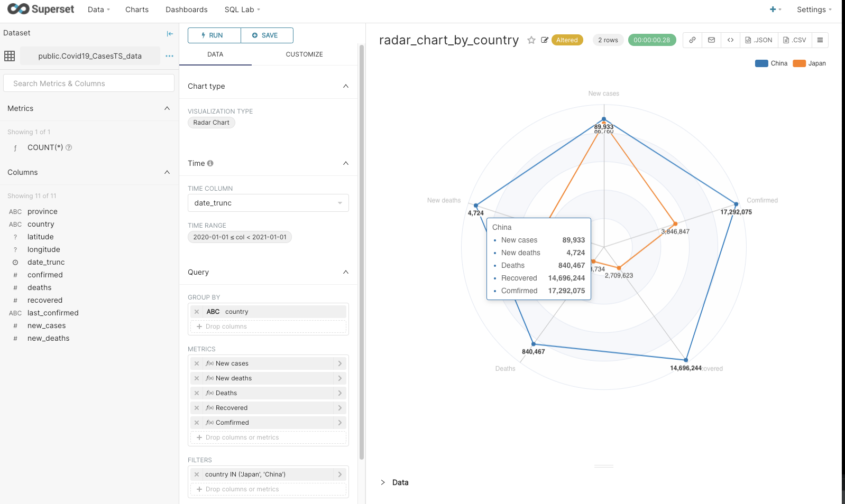Open the SQL Lab menu
The height and width of the screenshot is (504, 845).
point(242,10)
